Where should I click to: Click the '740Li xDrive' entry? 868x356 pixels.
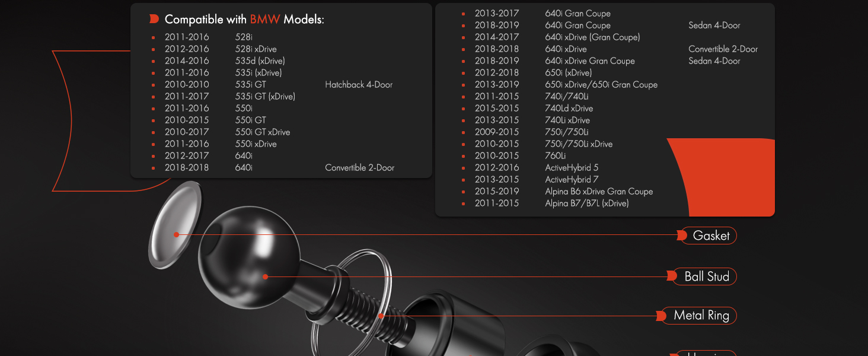(567, 120)
